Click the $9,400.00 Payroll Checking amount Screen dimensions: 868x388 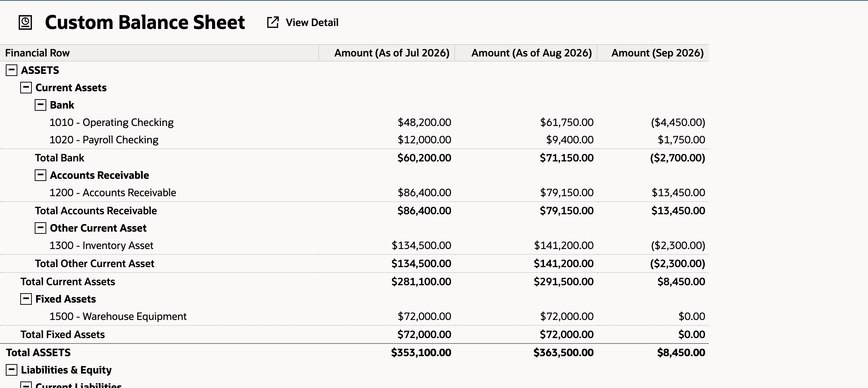(x=570, y=140)
